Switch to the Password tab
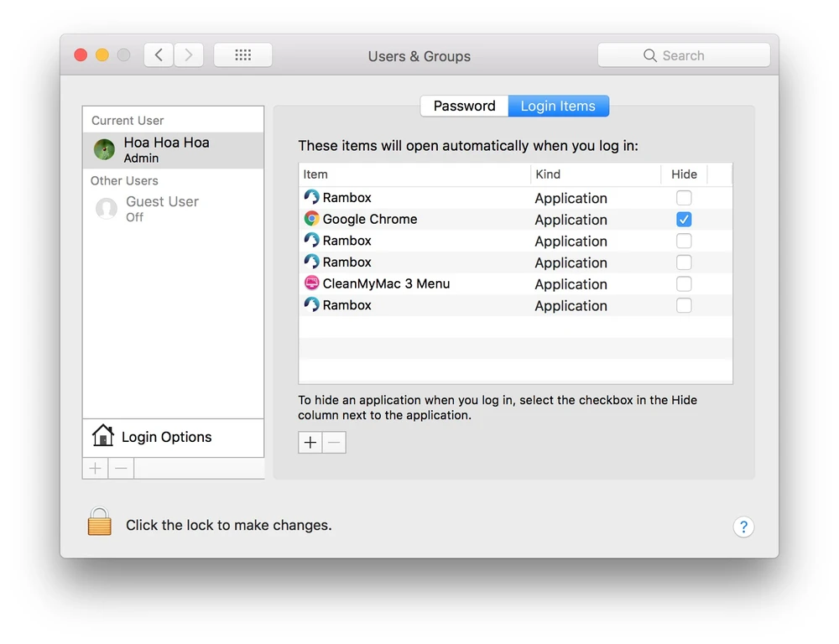The image size is (839, 644). pyautogui.click(x=464, y=106)
